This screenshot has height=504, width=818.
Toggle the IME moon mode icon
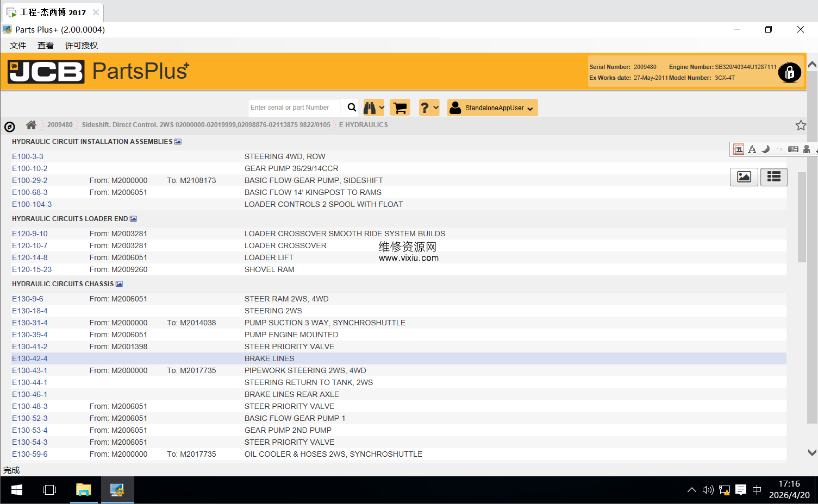click(766, 149)
